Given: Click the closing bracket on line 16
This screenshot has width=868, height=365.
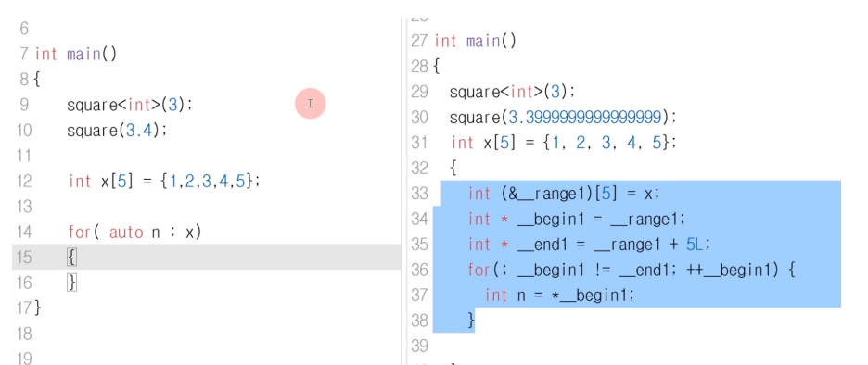Looking at the screenshot, I should pos(71,283).
